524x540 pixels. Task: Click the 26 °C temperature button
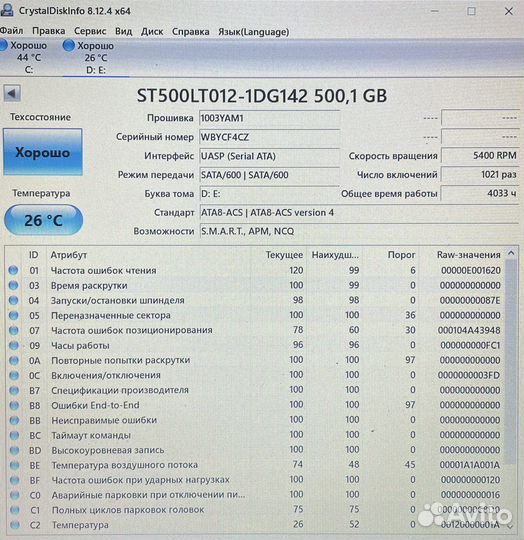click(x=43, y=220)
